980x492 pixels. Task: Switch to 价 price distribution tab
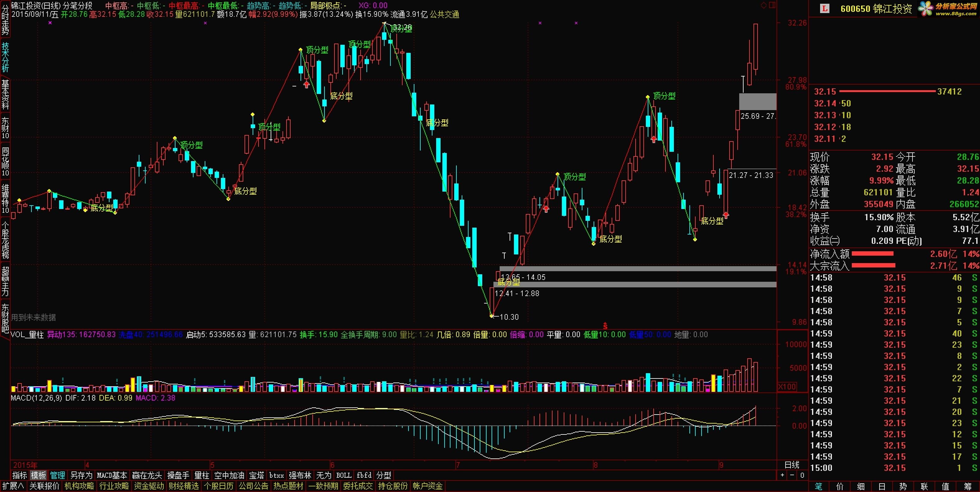tap(840, 486)
